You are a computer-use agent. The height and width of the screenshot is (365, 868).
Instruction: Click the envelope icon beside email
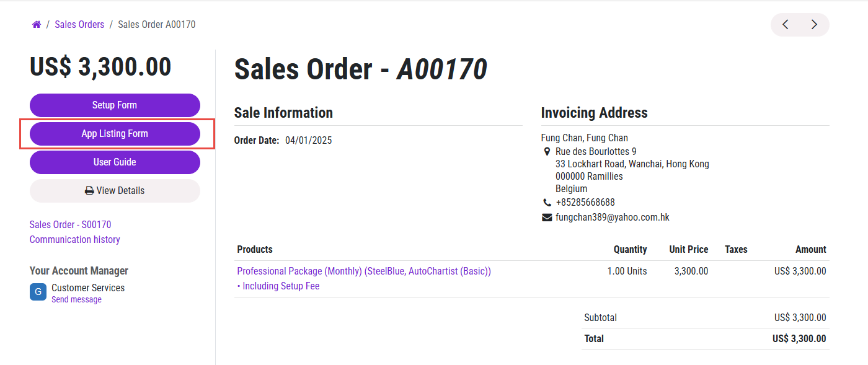tap(547, 218)
